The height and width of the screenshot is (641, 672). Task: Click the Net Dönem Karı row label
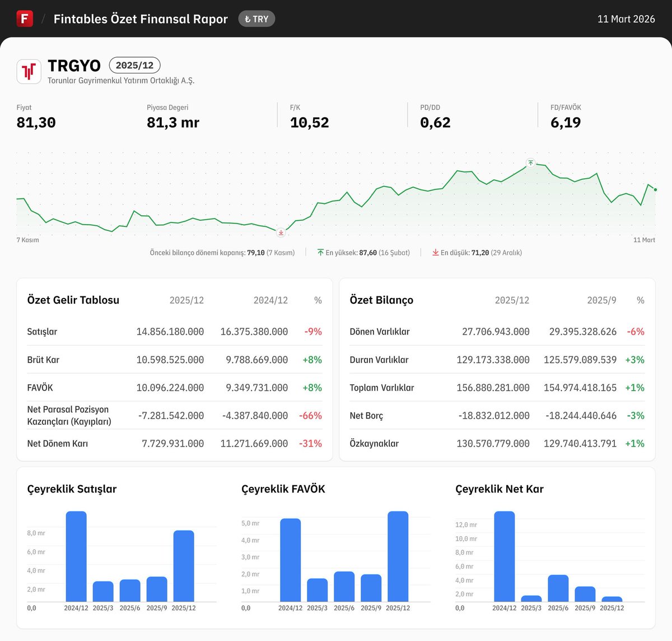coord(58,444)
